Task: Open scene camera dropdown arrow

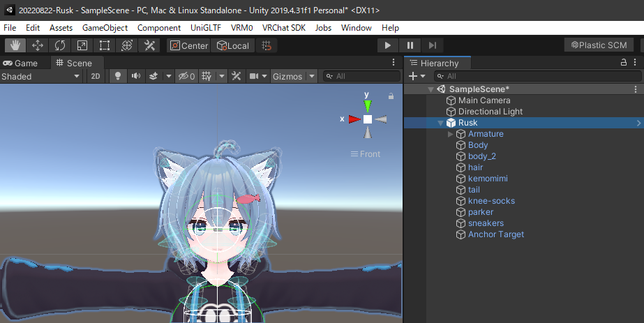Action: coord(264,76)
